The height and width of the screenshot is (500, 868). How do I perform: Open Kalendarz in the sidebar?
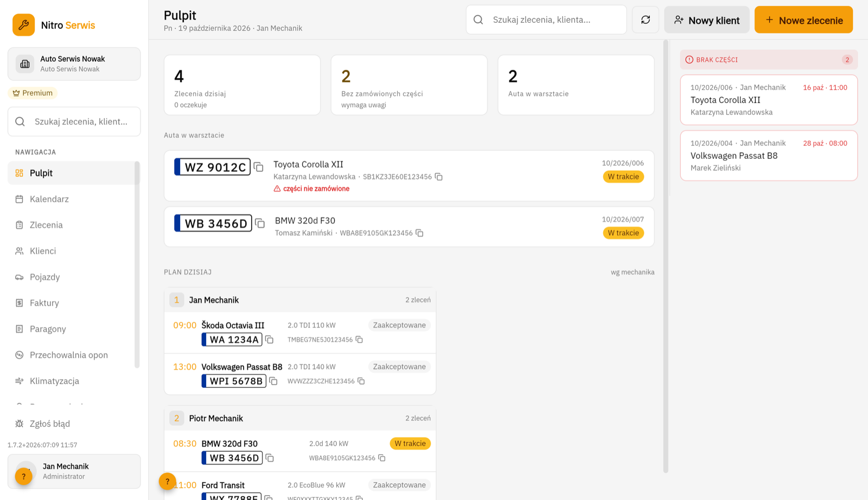71,199
